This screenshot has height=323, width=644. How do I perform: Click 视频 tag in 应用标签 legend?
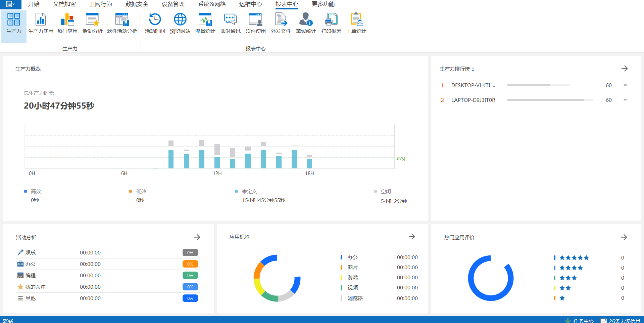click(x=353, y=287)
